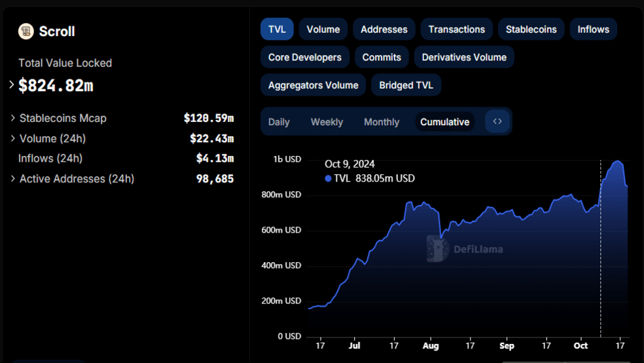Enable the Aggregators Volume metric
This screenshot has height=363, width=644.
[x=313, y=85]
